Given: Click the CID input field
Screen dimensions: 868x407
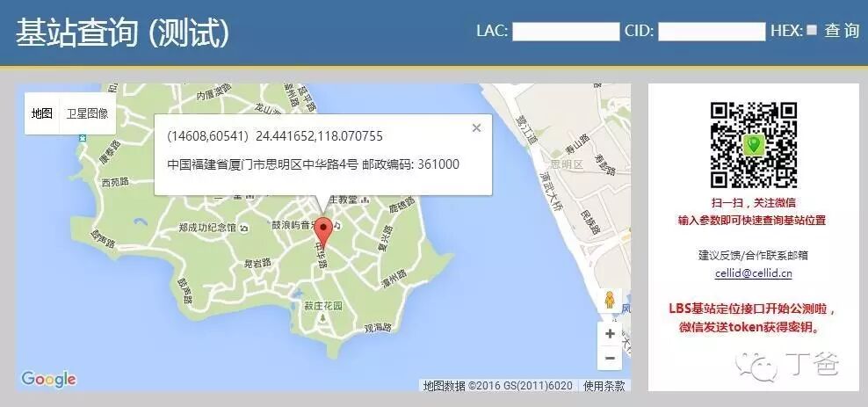Looking at the screenshot, I should pyautogui.click(x=712, y=32).
